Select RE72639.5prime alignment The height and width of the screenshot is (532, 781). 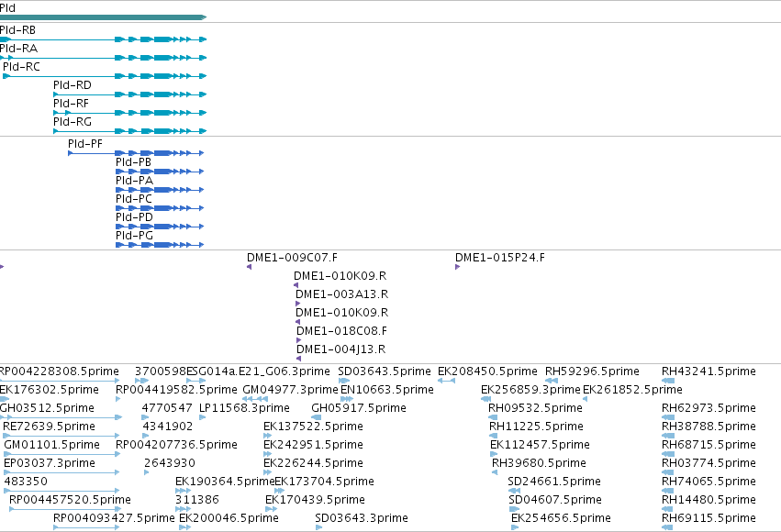point(49,427)
